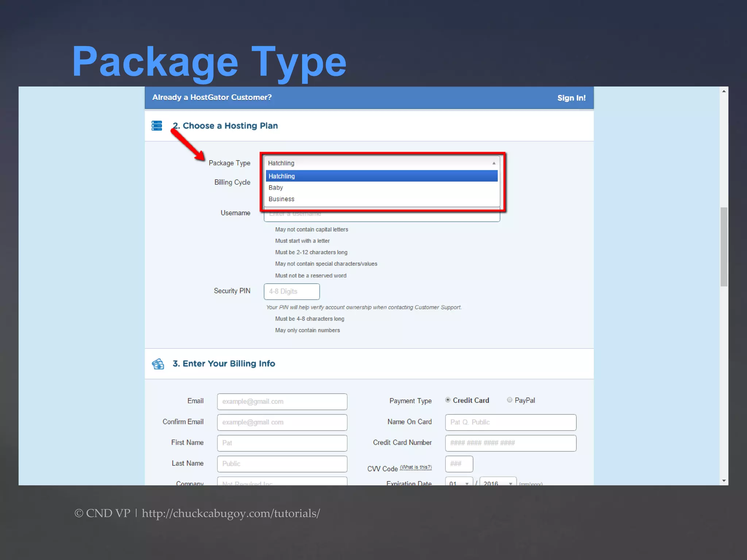Click into the Last Name field
Screen dimensions: 747x560
coord(282,464)
